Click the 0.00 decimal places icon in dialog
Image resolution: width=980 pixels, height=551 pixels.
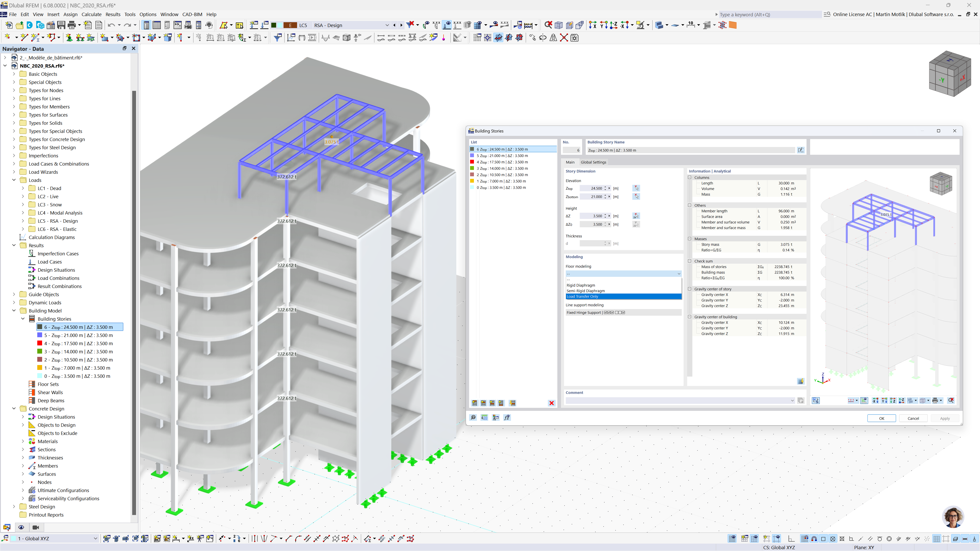(484, 417)
